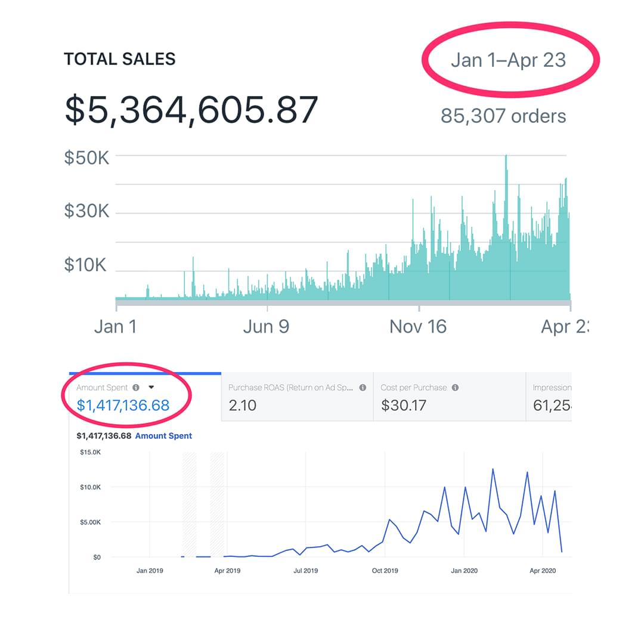Open the Amount Spent metric dropdown arrow
This screenshot has width=644, height=644.
pyautogui.click(x=151, y=388)
